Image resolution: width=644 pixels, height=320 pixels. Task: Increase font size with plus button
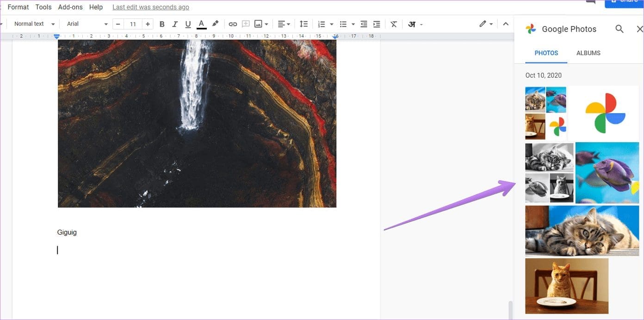point(148,24)
